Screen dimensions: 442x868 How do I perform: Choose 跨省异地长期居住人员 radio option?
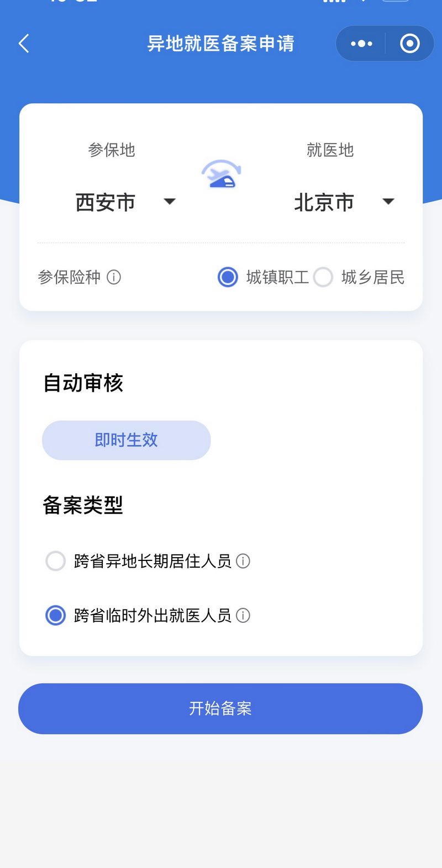click(x=55, y=561)
